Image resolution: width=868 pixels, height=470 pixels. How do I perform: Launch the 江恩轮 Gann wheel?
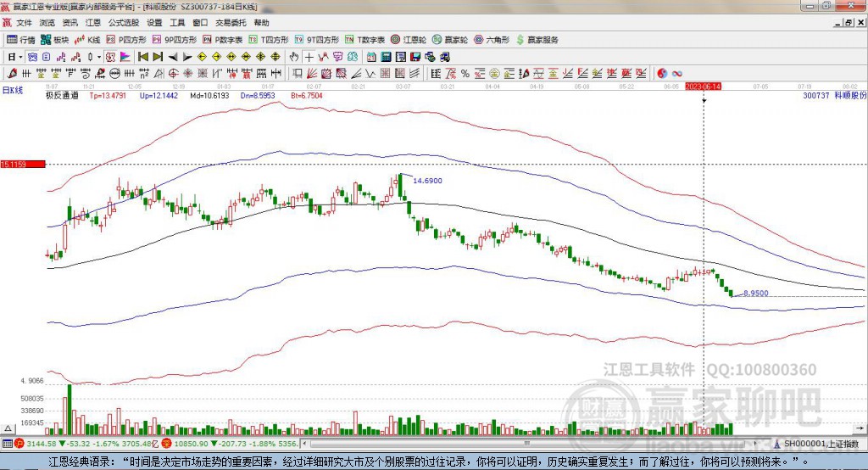[409, 40]
